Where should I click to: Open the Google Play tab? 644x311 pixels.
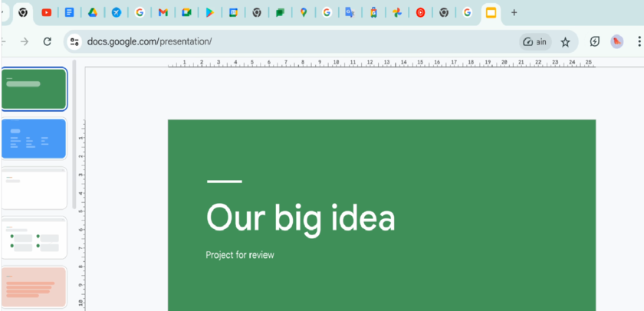pyautogui.click(x=209, y=12)
